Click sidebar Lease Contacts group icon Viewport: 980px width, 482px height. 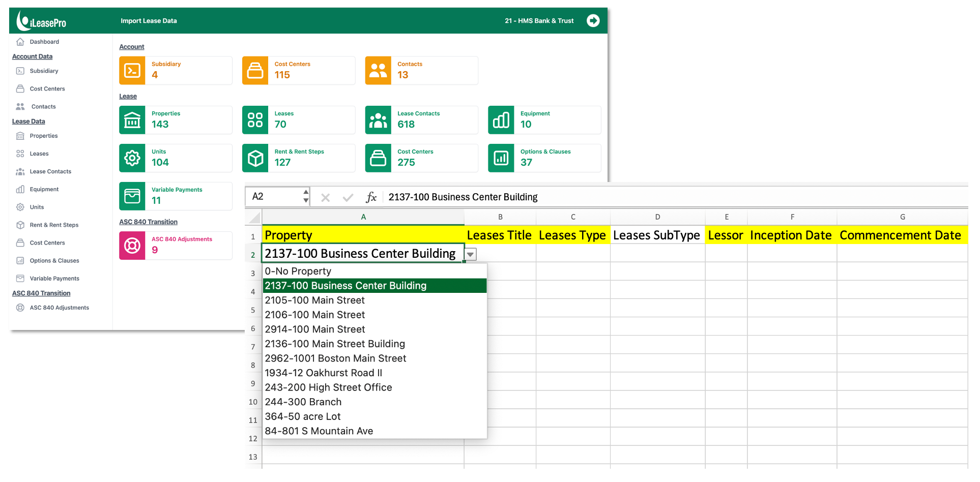[x=20, y=171]
